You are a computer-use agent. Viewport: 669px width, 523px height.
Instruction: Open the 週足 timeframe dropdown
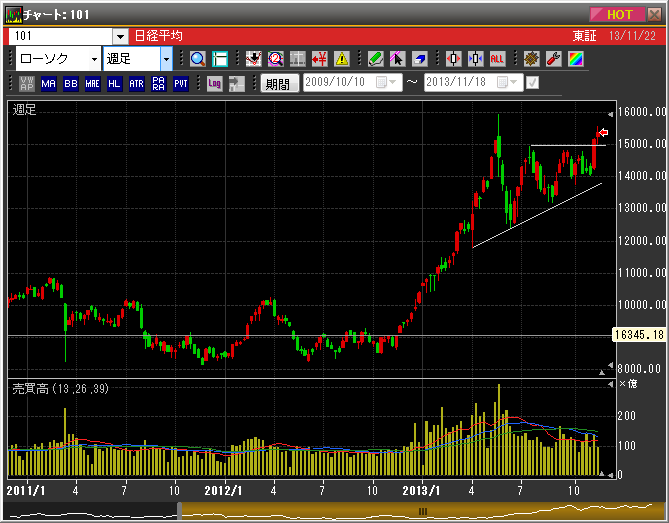pos(166,59)
